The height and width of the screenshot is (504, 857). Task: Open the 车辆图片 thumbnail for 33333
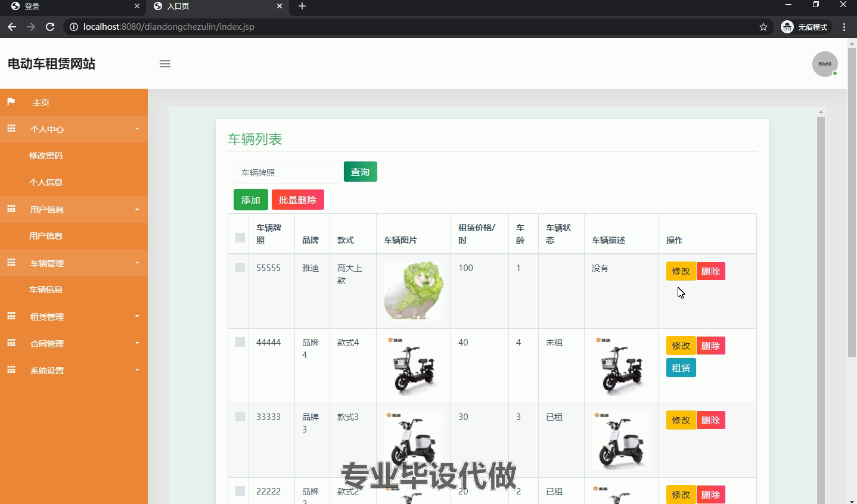click(x=414, y=440)
